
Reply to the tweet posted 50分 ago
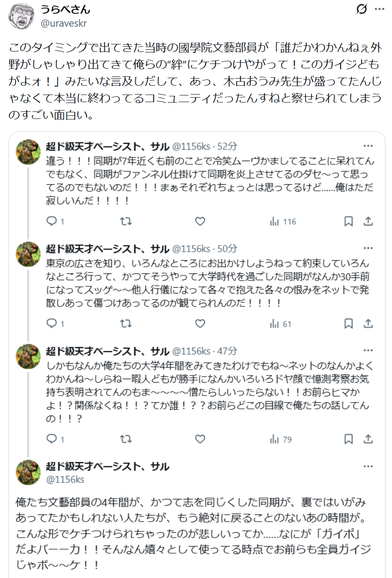coord(52,324)
